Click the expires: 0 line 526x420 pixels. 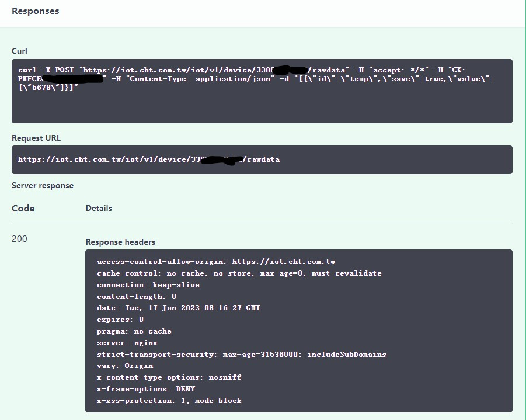(120, 320)
